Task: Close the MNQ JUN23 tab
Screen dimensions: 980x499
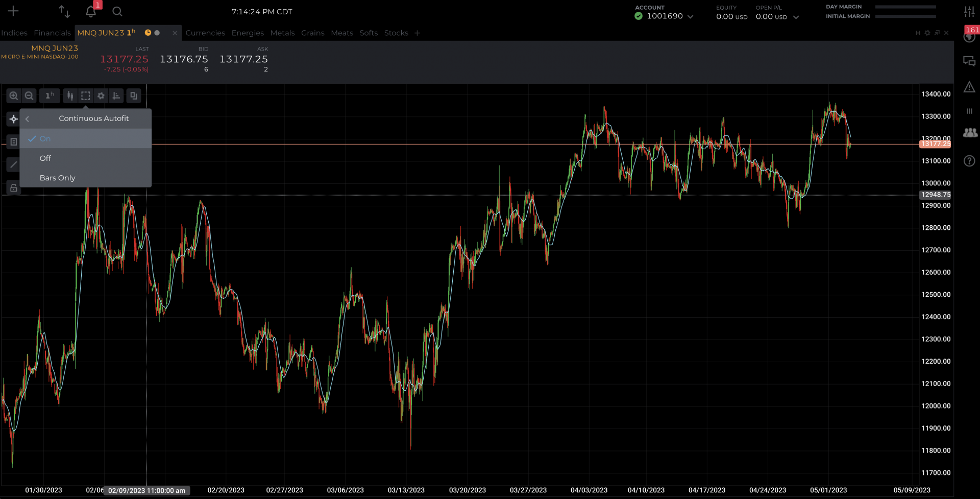Action: (x=175, y=33)
